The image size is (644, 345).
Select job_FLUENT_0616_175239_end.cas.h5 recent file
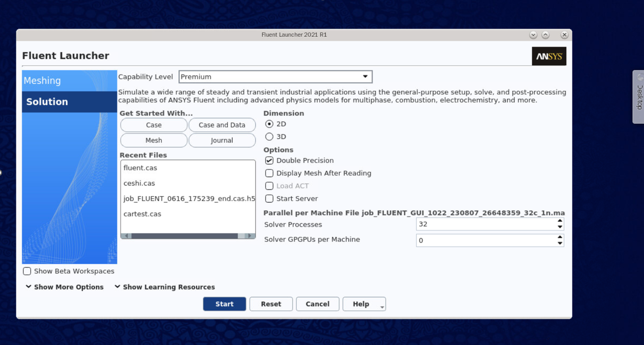(x=188, y=198)
